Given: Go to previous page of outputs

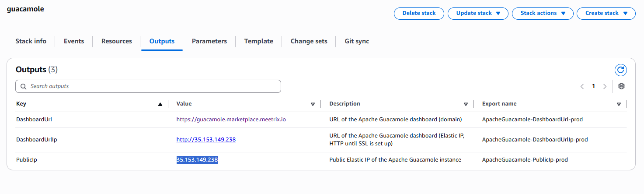Looking at the screenshot, I should (x=582, y=86).
